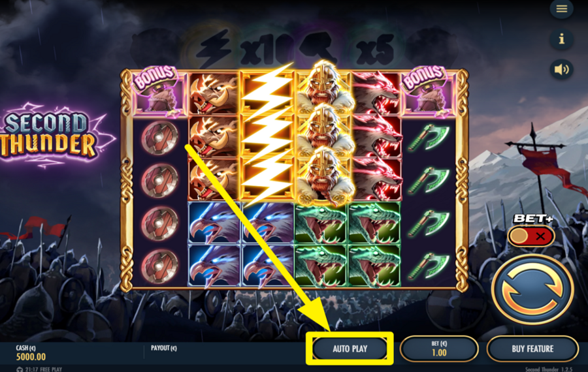
Task: Open the hamburger menu icon
Action: coord(561,8)
